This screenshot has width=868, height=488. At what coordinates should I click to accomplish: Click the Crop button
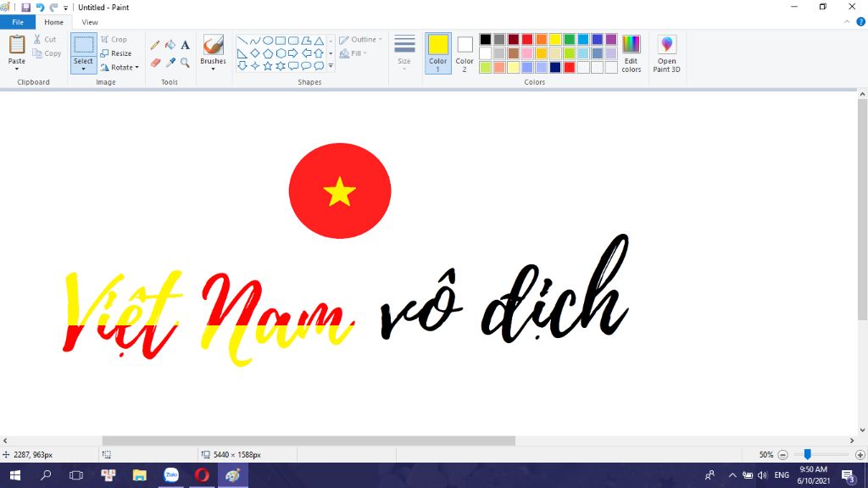[x=114, y=39]
